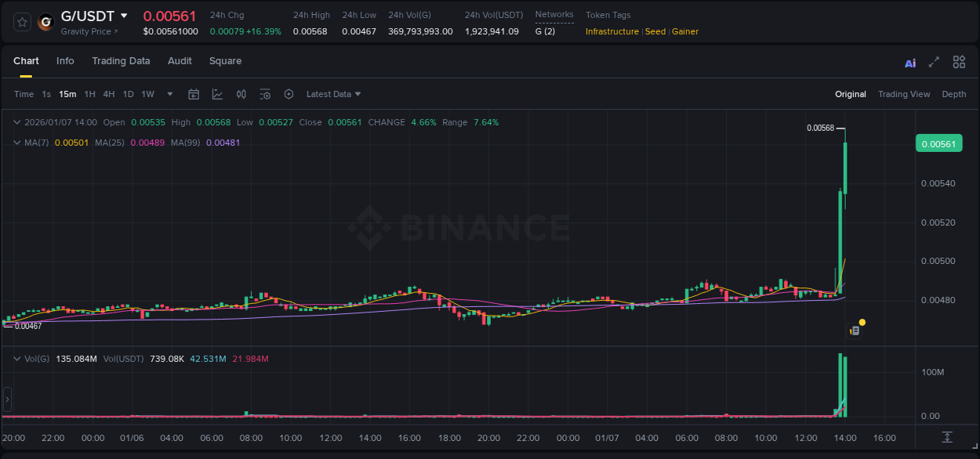Expand the extra timeframes dropdown arrow
The image size is (980, 459).
coord(169,93)
